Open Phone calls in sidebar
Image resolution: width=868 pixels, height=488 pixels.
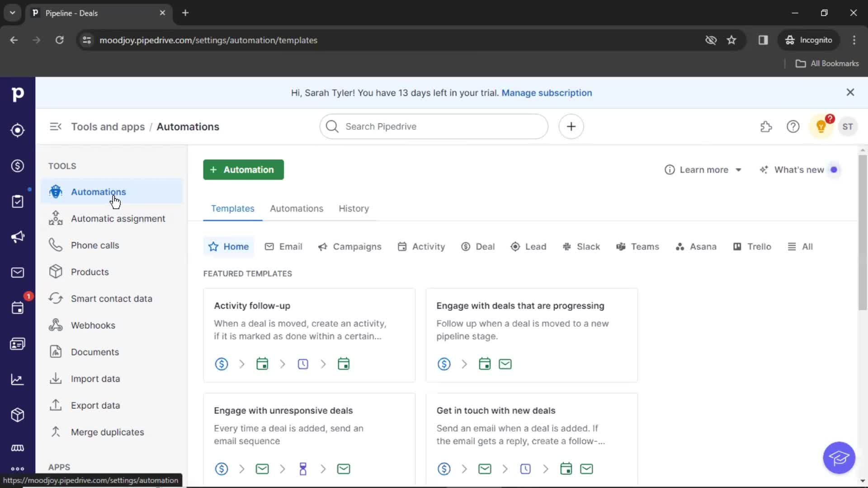click(111, 245)
